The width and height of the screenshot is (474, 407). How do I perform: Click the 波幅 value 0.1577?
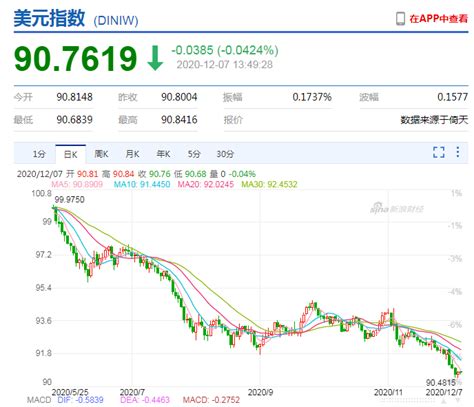click(453, 97)
